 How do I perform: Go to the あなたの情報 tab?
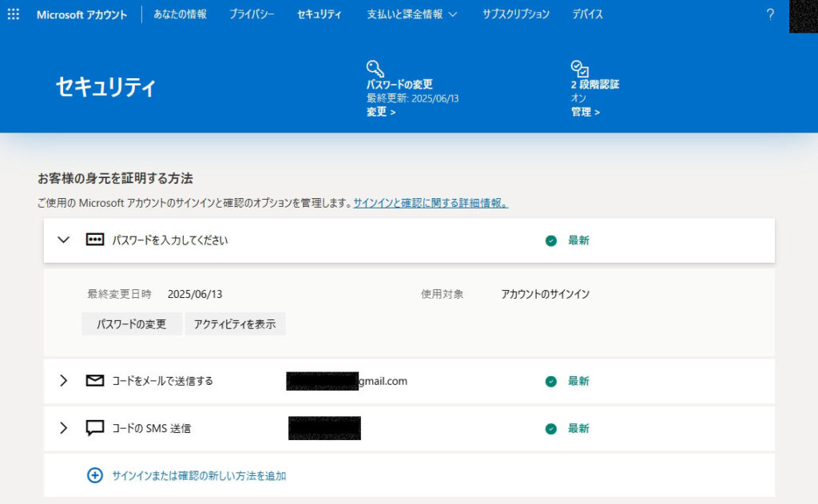point(180,14)
